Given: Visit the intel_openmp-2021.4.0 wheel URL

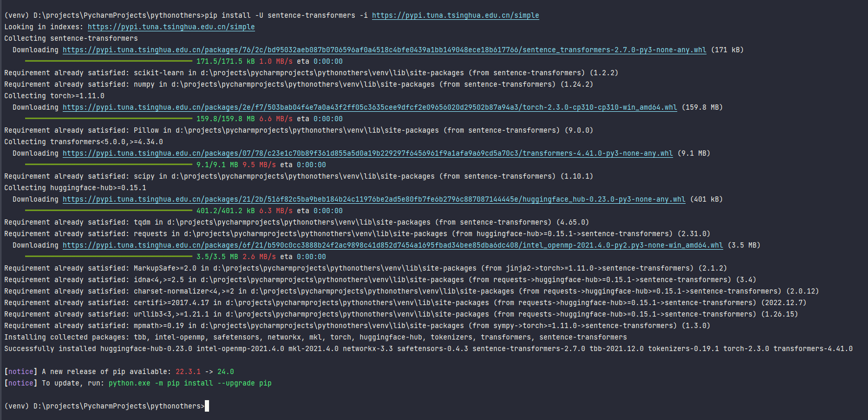Looking at the screenshot, I should [x=392, y=246].
